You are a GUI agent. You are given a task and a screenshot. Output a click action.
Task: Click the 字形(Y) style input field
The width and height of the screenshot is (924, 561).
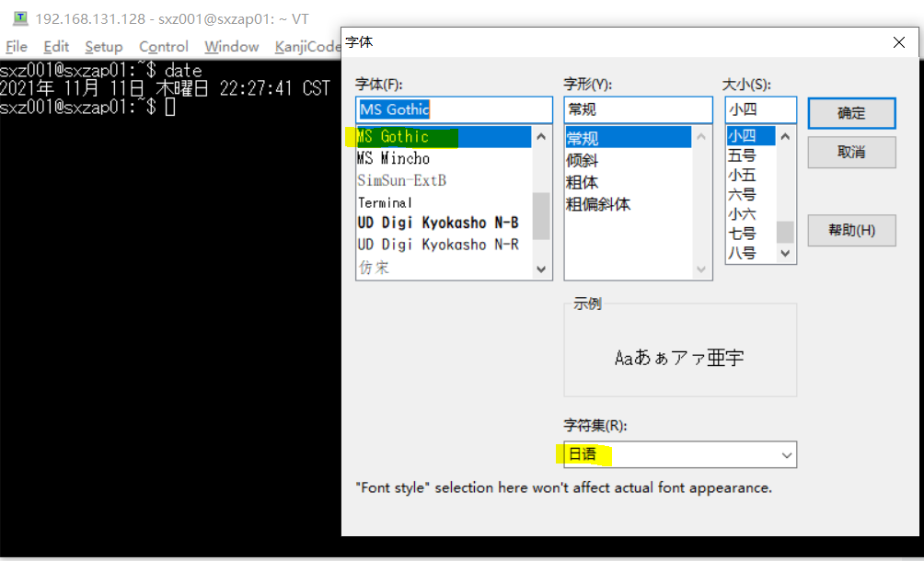tap(638, 109)
